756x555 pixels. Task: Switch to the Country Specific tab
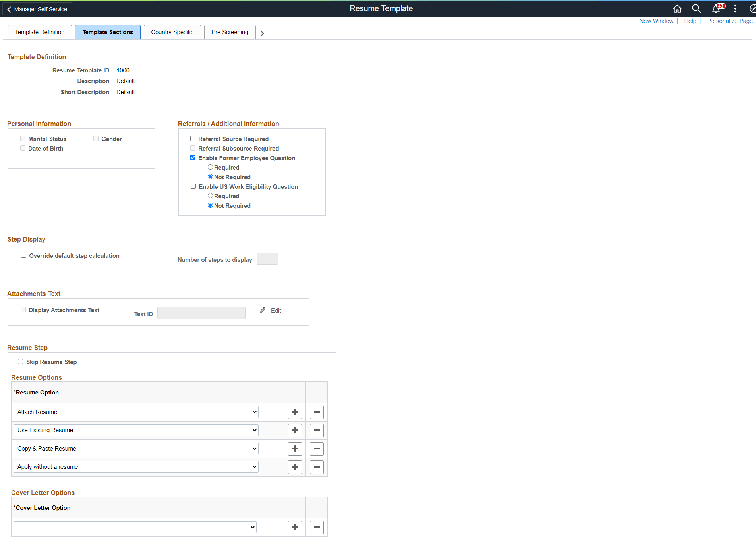point(172,32)
